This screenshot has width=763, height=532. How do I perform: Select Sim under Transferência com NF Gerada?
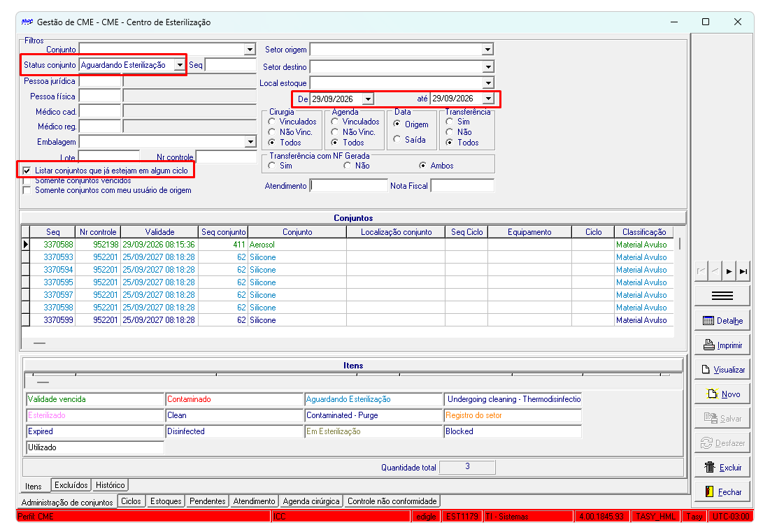click(x=272, y=166)
